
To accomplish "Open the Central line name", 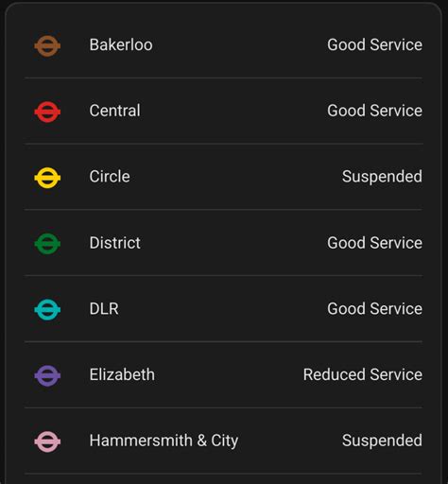I will point(114,111).
